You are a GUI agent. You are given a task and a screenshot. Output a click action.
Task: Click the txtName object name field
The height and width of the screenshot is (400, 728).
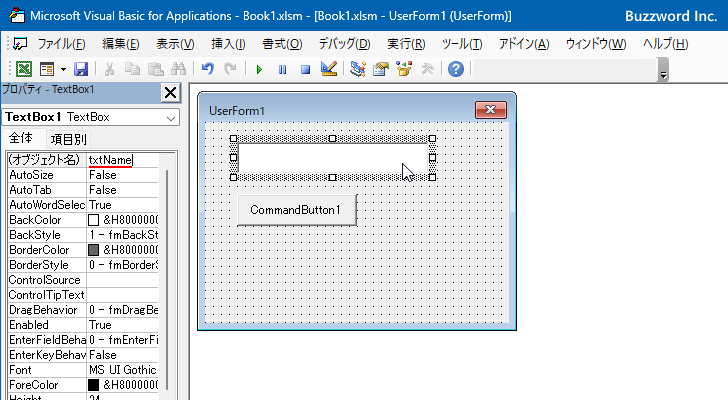tap(123, 160)
